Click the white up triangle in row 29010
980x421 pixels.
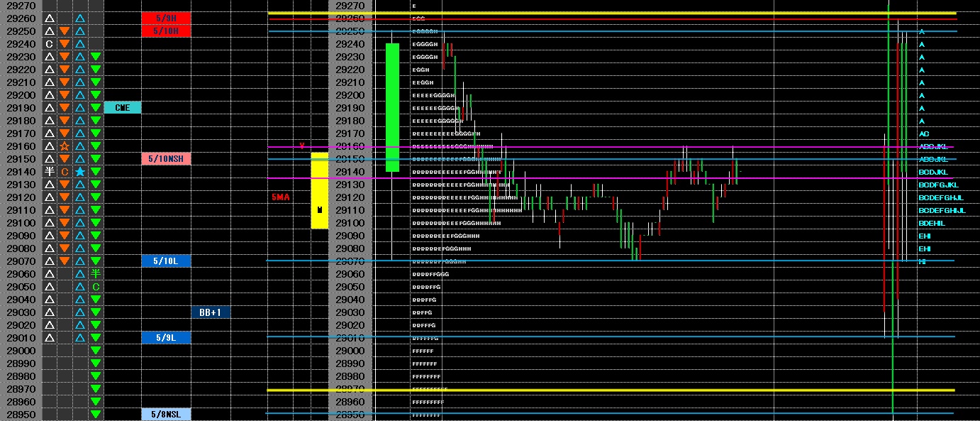coord(49,338)
